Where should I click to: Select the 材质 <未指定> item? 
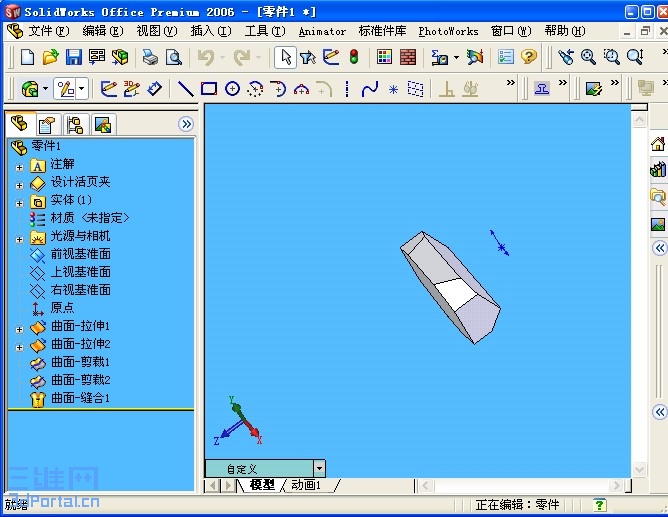click(x=89, y=218)
